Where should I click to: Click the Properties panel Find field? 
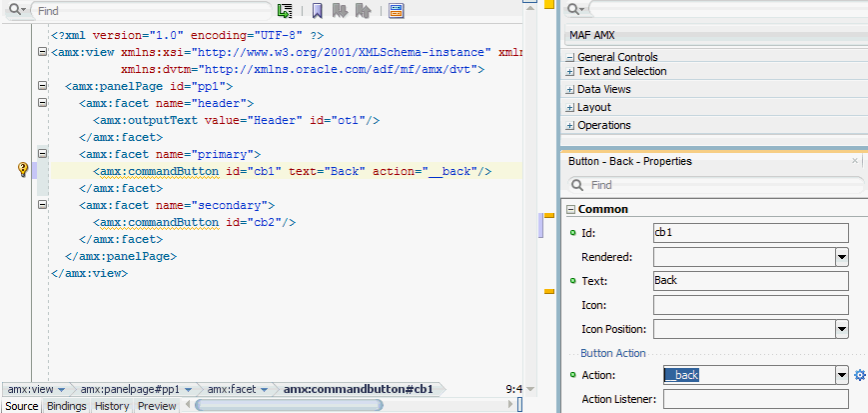pos(715,185)
